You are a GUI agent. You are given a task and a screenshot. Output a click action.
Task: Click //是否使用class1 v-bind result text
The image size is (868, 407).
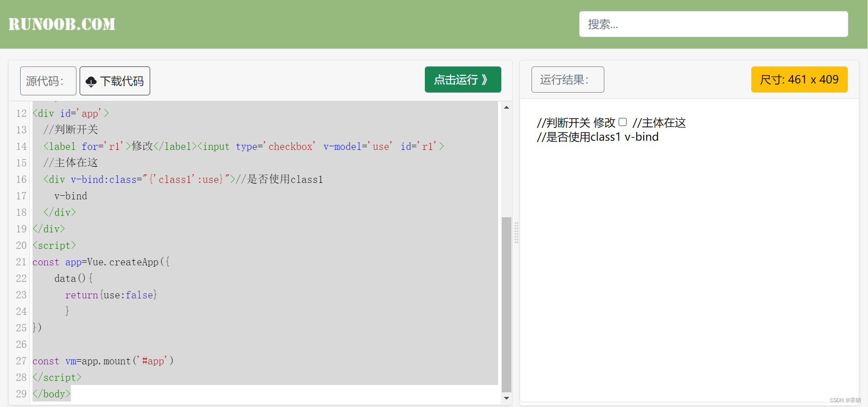[x=598, y=137]
